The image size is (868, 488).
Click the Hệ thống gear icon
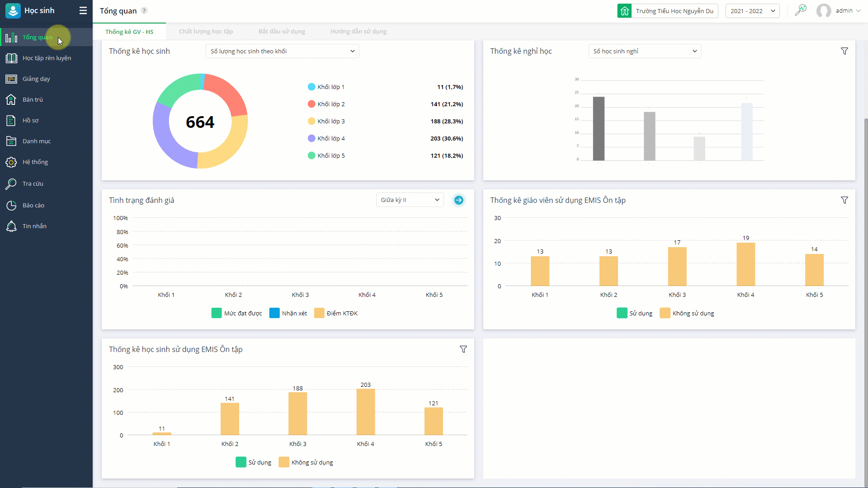coord(11,162)
